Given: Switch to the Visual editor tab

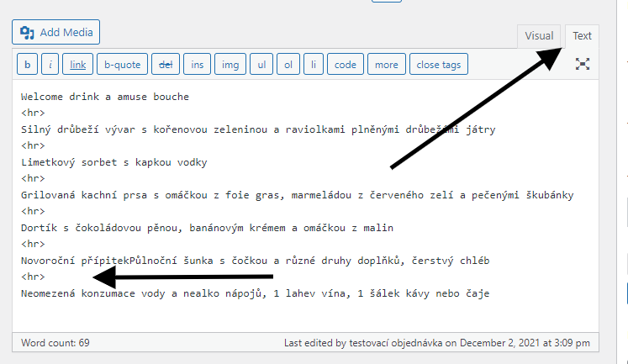Looking at the screenshot, I should click(539, 36).
